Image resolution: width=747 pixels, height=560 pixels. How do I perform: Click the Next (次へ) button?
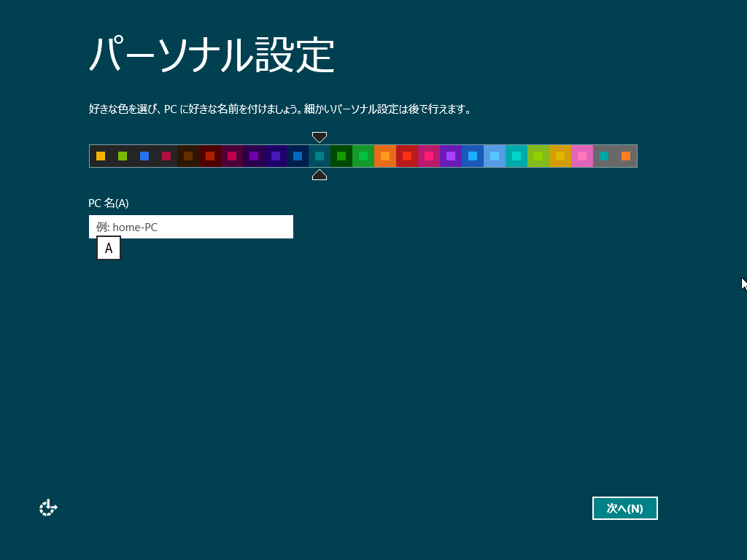coord(624,508)
